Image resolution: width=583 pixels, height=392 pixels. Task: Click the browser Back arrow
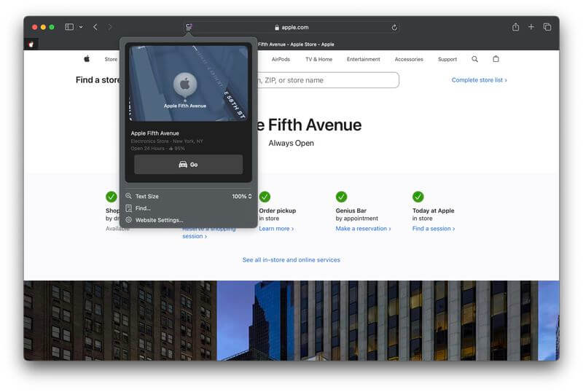95,27
